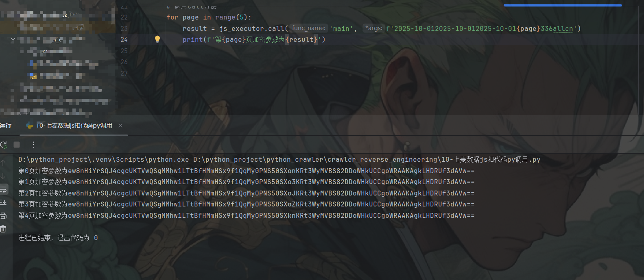Expand the project tree chevron node
The height and width of the screenshot is (280, 644).
click(13, 39)
